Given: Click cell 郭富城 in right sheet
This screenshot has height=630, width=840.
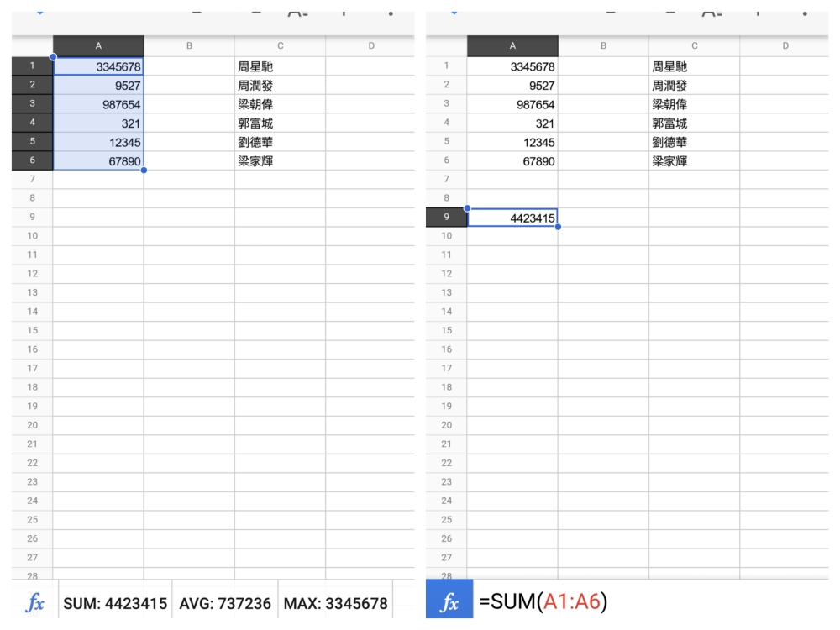Looking at the screenshot, I should (x=695, y=123).
